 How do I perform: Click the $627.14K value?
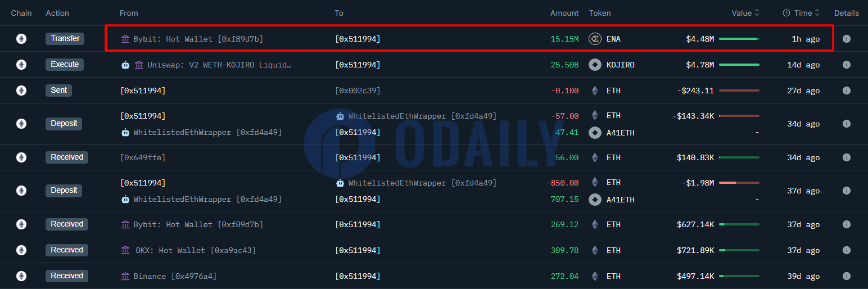point(695,224)
